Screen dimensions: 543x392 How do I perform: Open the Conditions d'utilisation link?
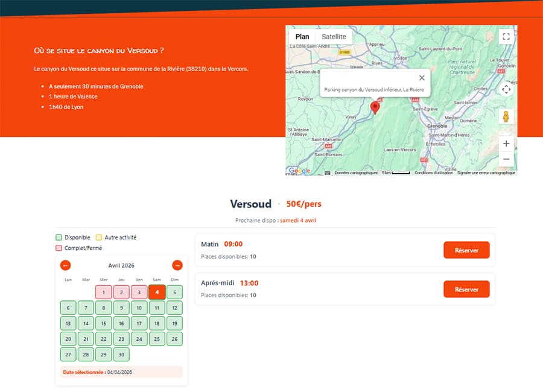coord(433,171)
